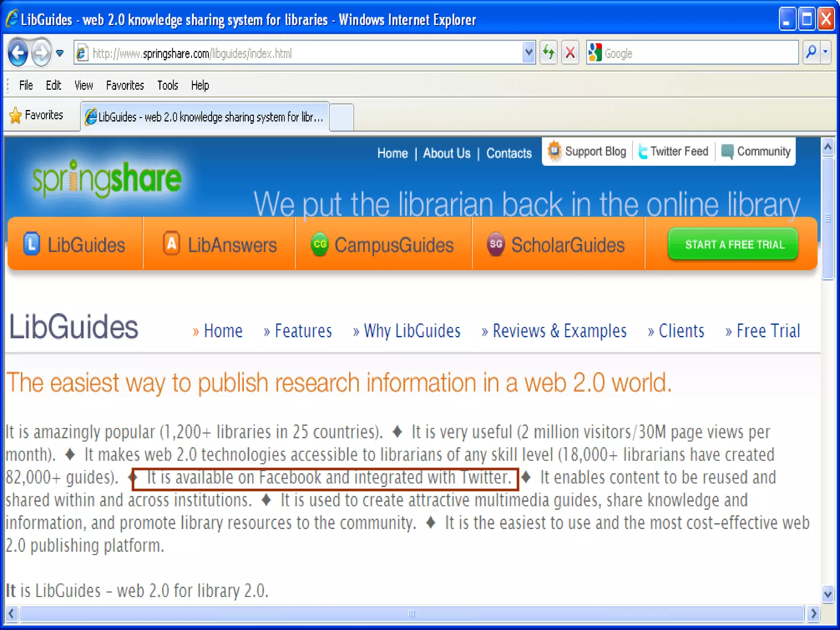Click the blue LibGuides L icon

click(32, 244)
